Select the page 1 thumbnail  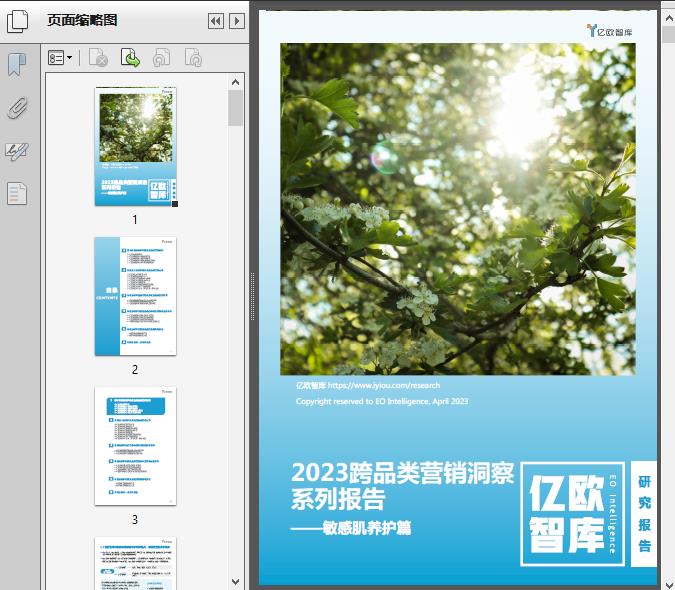[x=136, y=147]
